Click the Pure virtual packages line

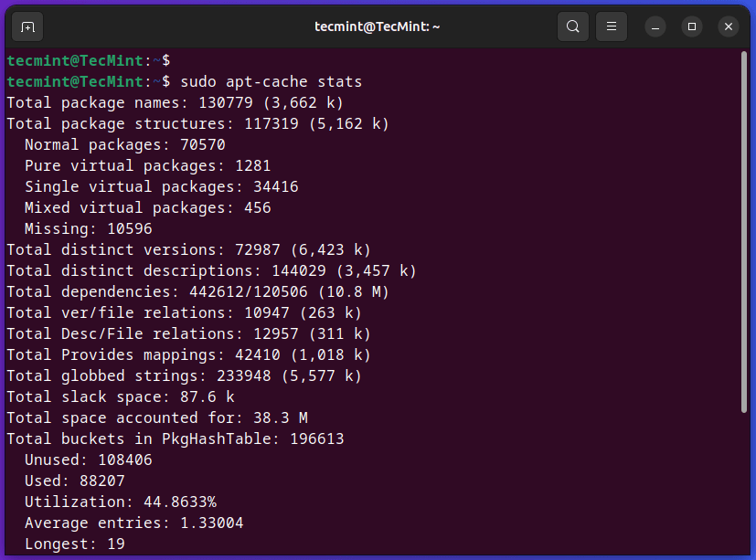(147, 165)
